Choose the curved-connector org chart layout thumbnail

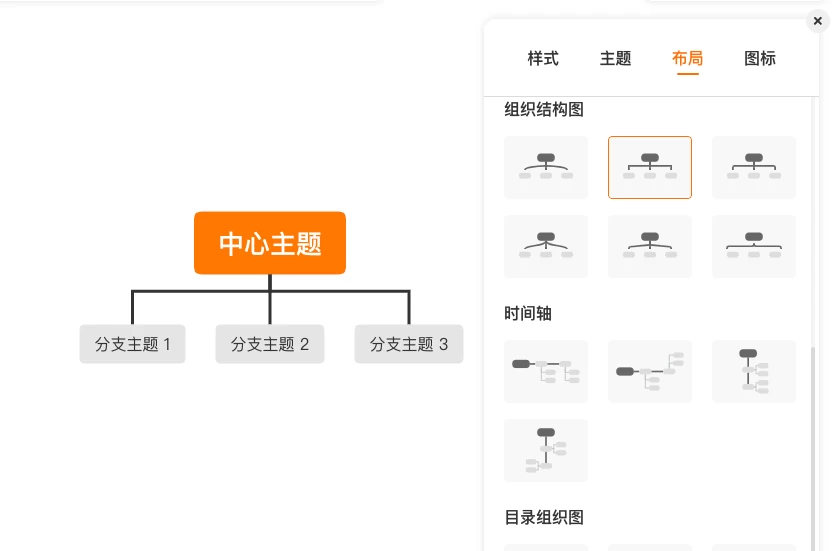click(546, 167)
